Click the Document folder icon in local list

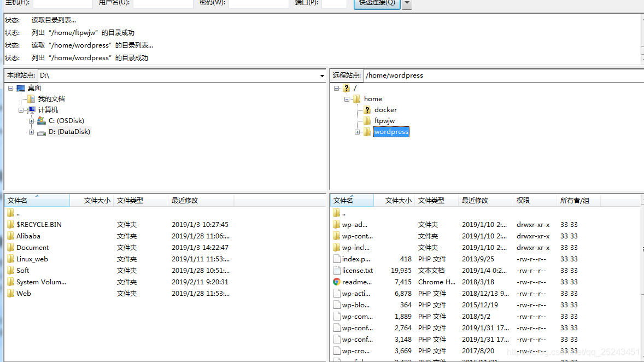tap(11, 247)
